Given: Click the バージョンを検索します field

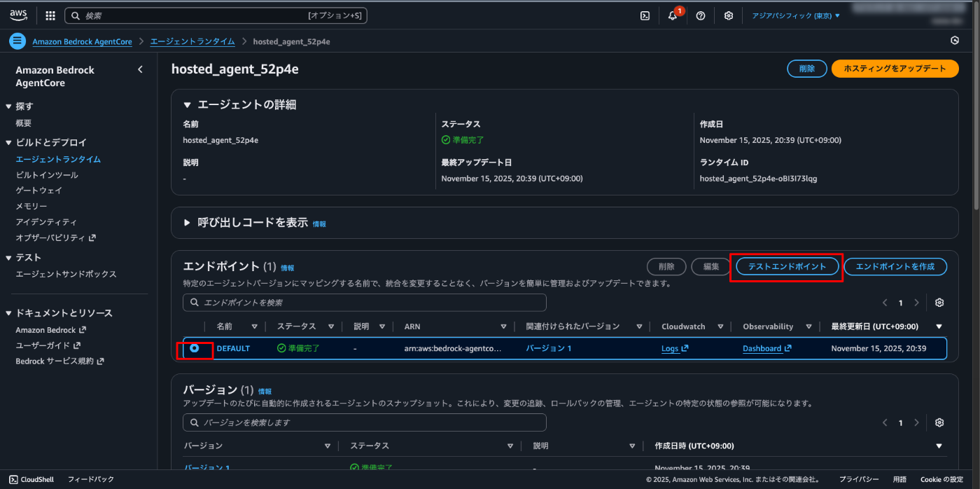Looking at the screenshot, I should pyautogui.click(x=364, y=422).
